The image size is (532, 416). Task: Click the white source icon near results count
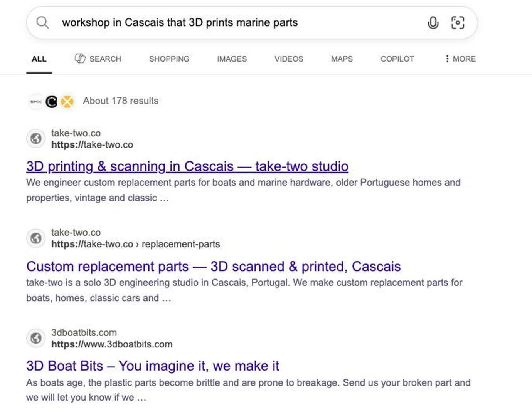(36, 102)
